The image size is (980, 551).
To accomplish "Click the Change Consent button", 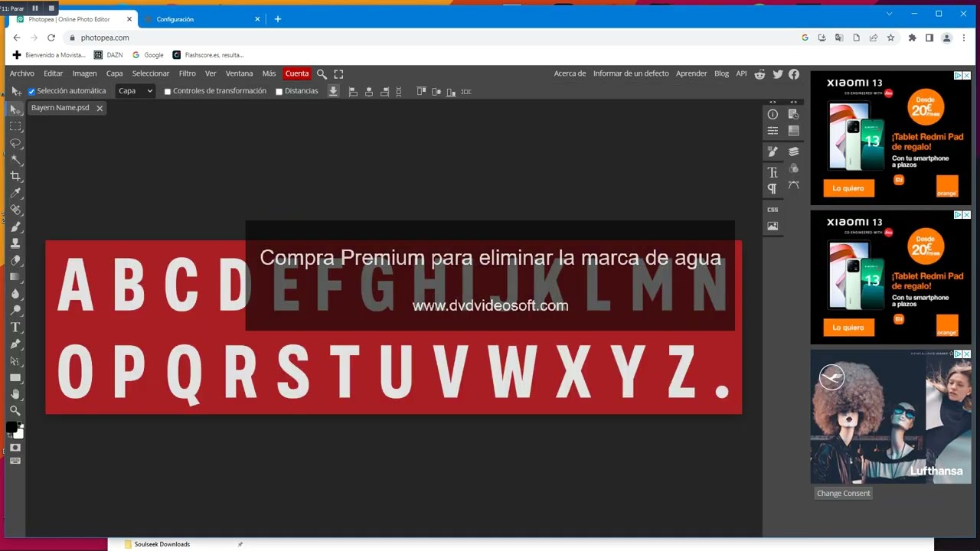I will pos(844,494).
